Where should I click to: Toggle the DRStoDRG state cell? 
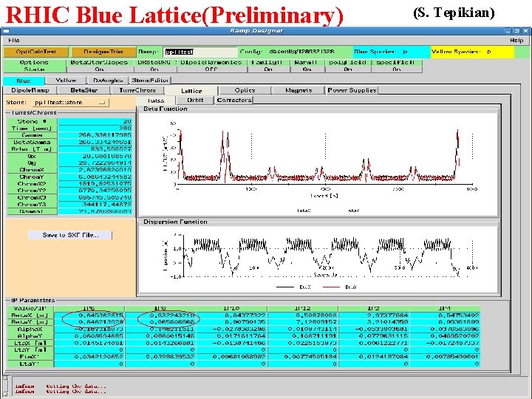coord(154,69)
